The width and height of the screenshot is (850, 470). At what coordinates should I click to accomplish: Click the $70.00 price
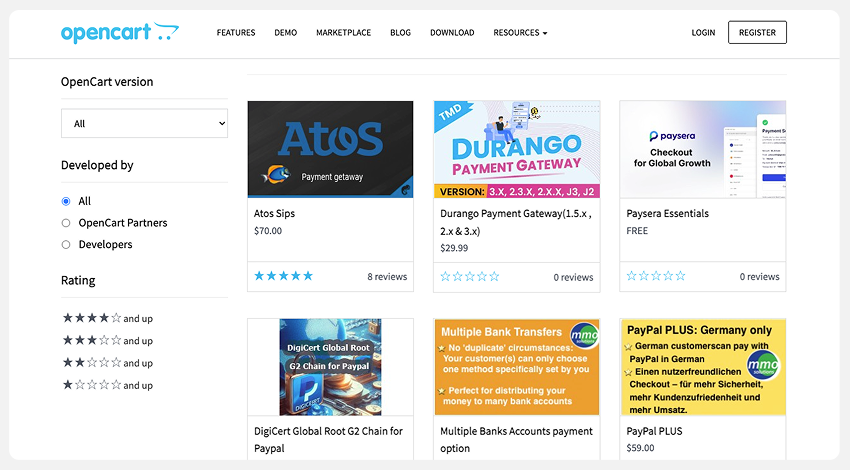pos(268,231)
